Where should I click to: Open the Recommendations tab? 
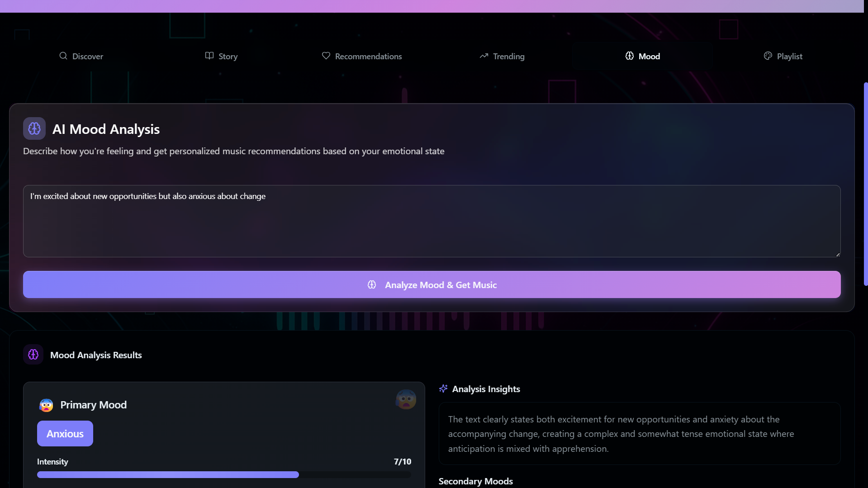point(361,56)
